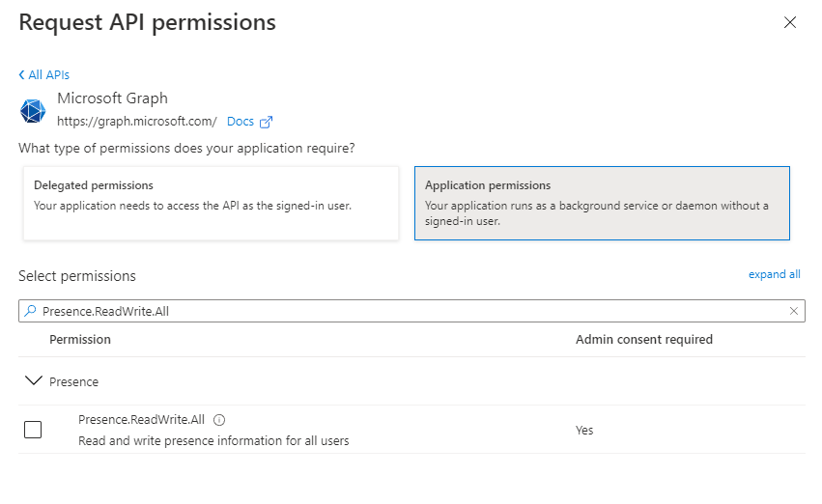Click the back chevron beside All APIs
This screenshot has height=504, width=822.
(21, 75)
